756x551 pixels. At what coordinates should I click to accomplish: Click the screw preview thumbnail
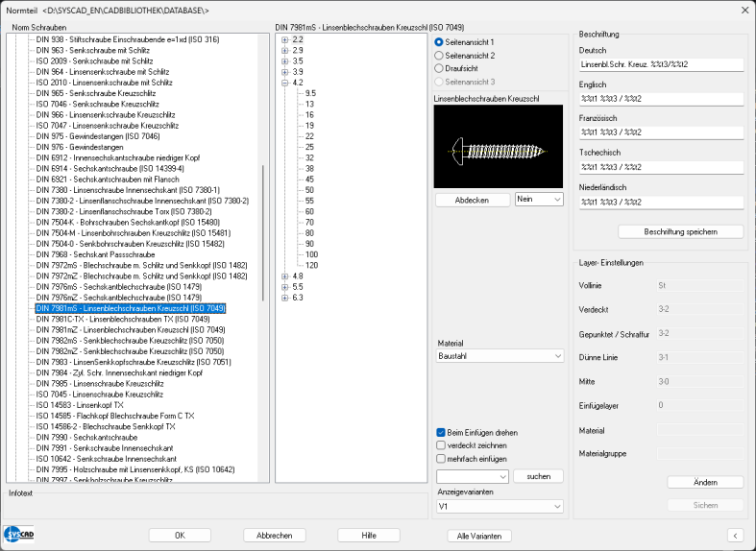coord(498,147)
